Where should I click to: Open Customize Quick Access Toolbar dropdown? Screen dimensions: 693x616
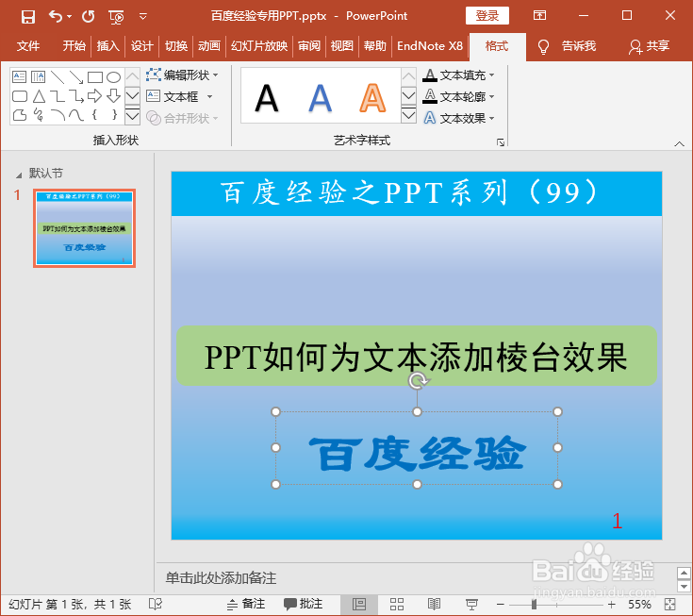pyautogui.click(x=142, y=17)
